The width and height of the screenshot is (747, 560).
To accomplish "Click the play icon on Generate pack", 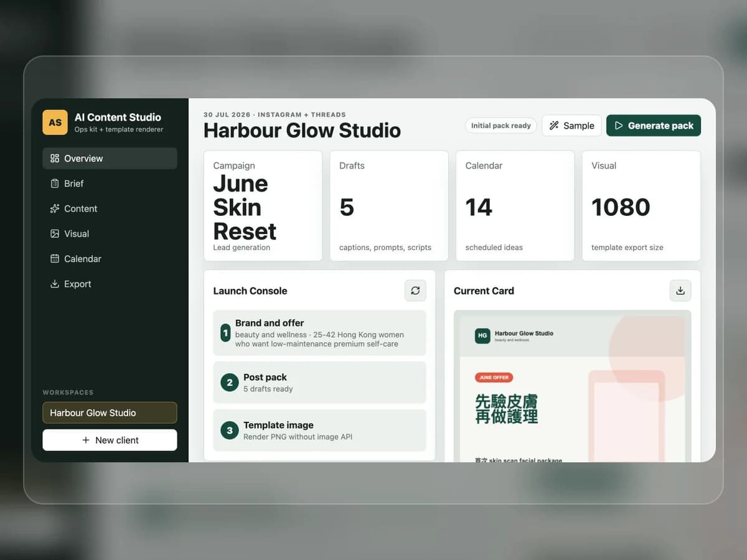I will click(619, 126).
